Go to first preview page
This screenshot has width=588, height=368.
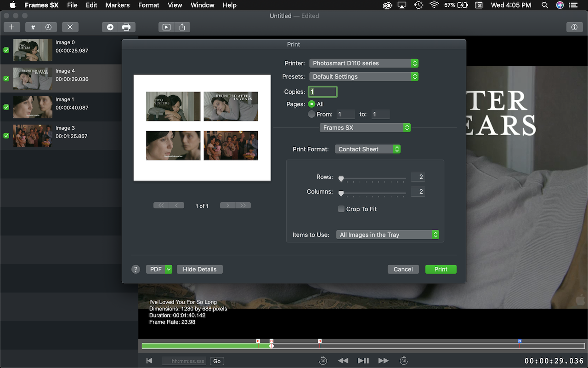(x=161, y=206)
